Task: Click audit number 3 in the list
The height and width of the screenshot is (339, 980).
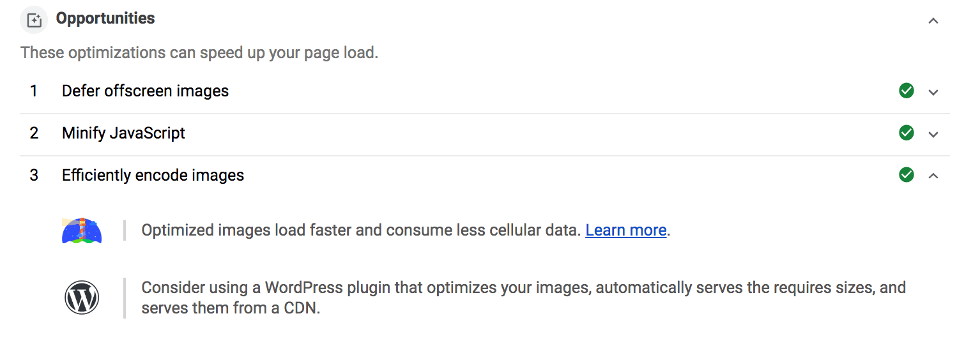Action: pos(34,176)
